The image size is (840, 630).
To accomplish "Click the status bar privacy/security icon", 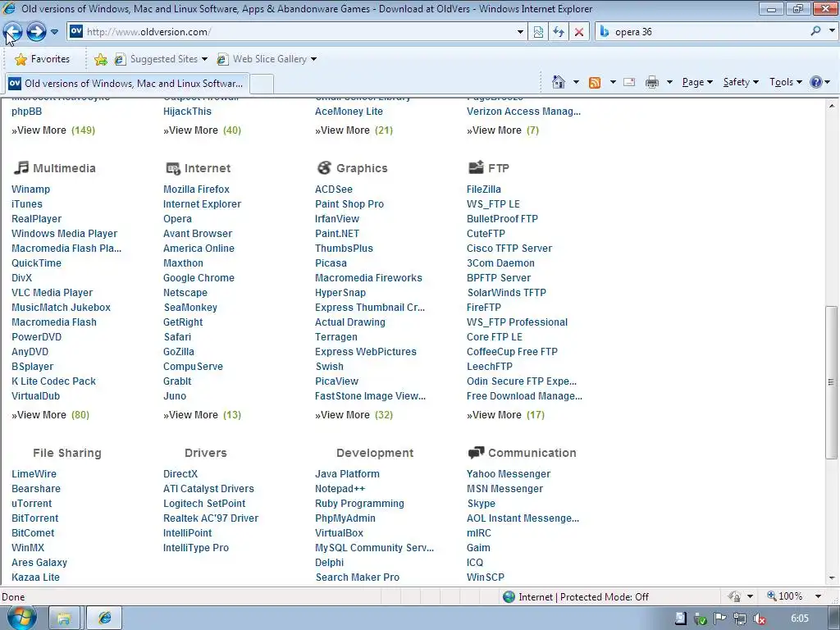I will pyautogui.click(x=734, y=596).
